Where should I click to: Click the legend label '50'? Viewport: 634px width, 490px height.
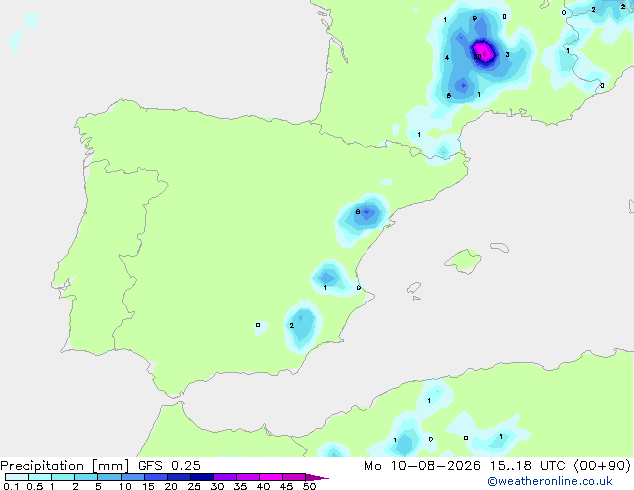(310, 486)
